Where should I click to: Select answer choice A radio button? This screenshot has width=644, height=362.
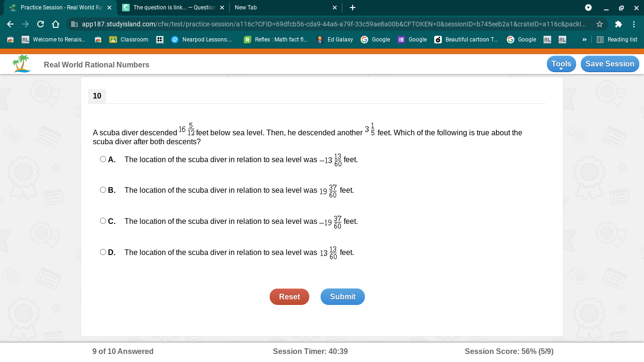tap(103, 159)
